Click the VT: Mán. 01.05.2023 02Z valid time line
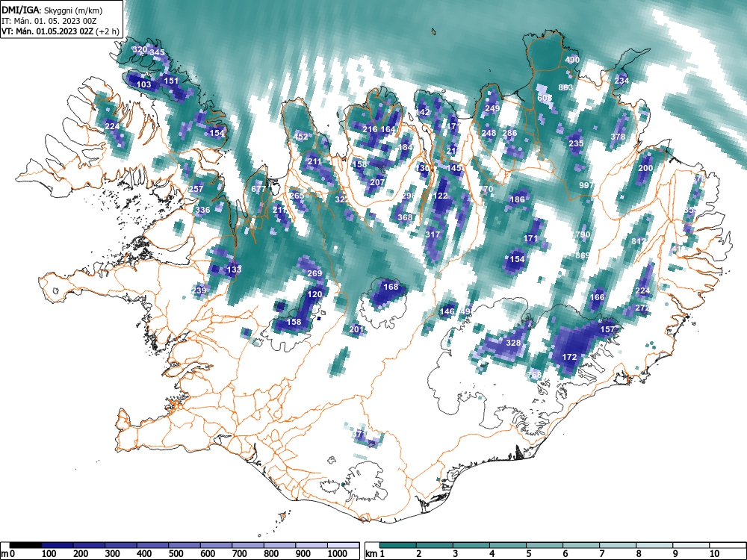This screenshot has height=560, width=747. [61, 31]
